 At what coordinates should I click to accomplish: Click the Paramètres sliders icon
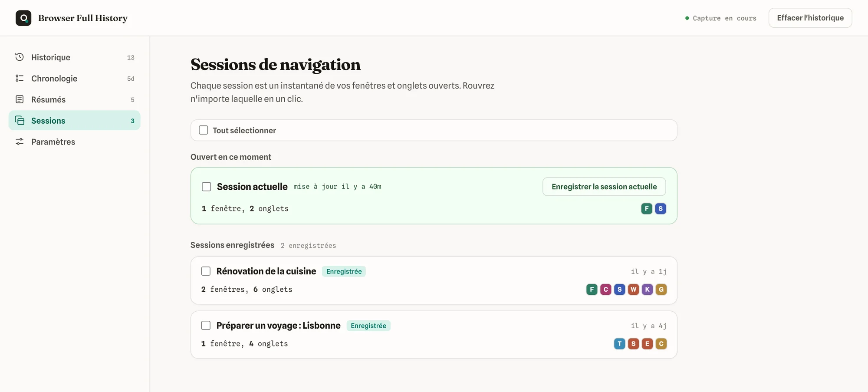pyautogui.click(x=20, y=142)
